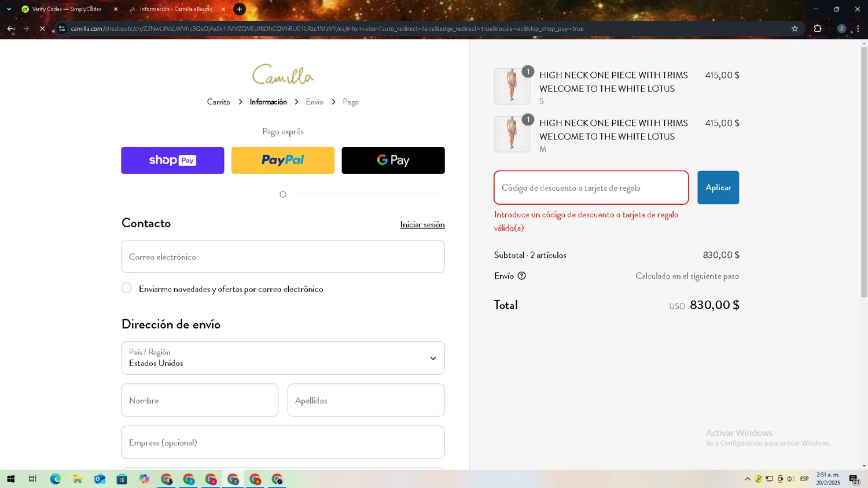Click the size S product thumbnail
This screenshot has width=868, height=488.
tap(512, 86)
